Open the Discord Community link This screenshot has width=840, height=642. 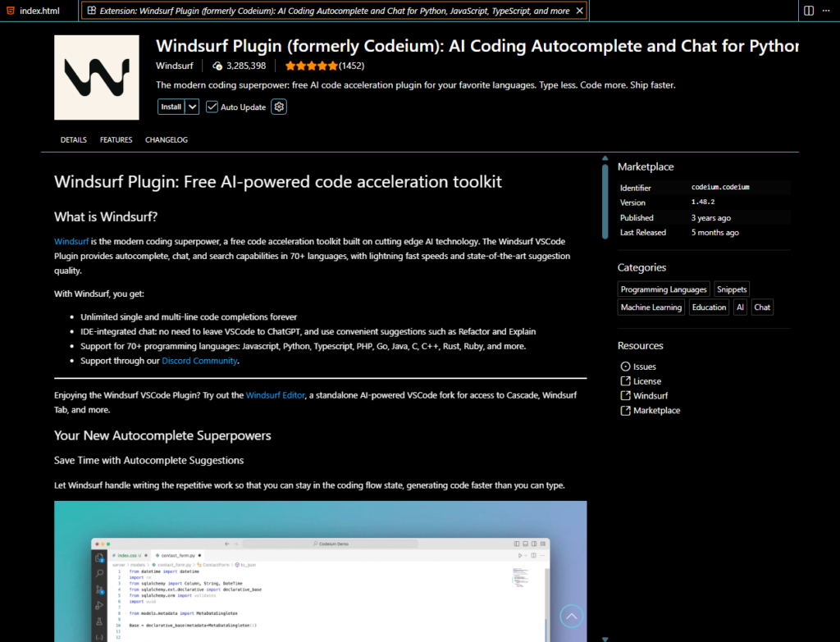199,361
